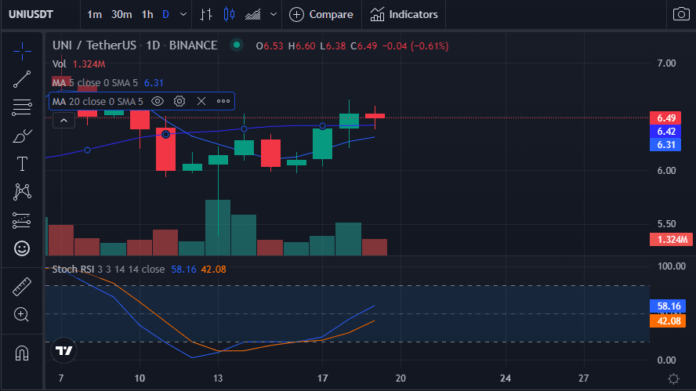Click the orange 42.08 axis label
Image resolution: width=696 pixels, height=391 pixels.
tap(668, 321)
